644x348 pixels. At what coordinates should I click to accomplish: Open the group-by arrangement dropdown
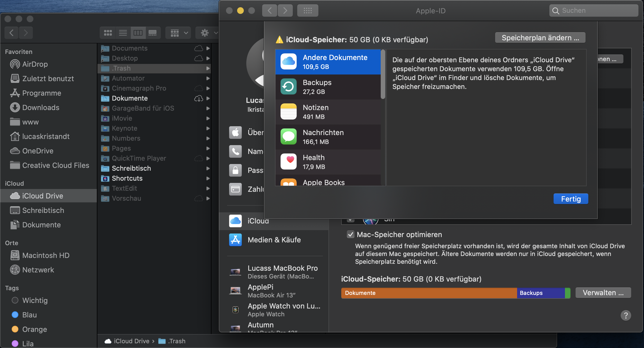pyautogui.click(x=178, y=33)
